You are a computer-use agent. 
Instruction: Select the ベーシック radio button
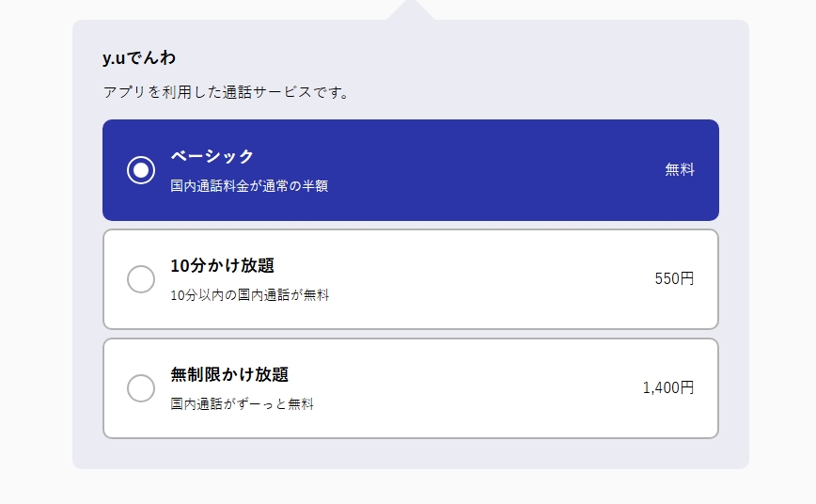click(x=141, y=170)
